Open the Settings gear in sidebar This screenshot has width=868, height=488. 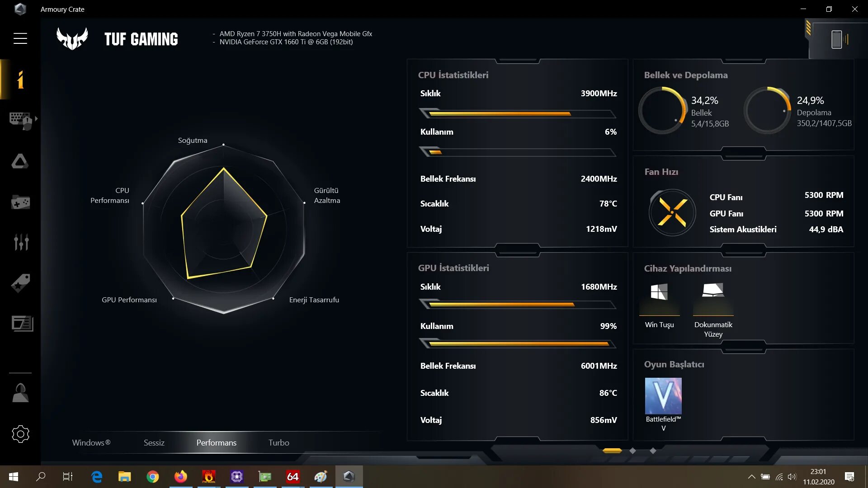click(x=20, y=434)
